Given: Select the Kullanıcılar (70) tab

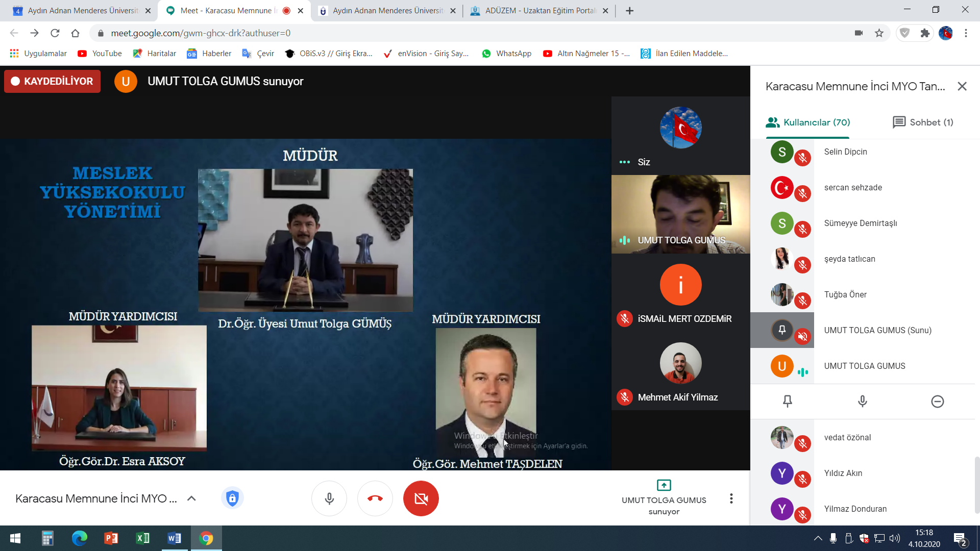Looking at the screenshot, I should click(x=808, y=122).
